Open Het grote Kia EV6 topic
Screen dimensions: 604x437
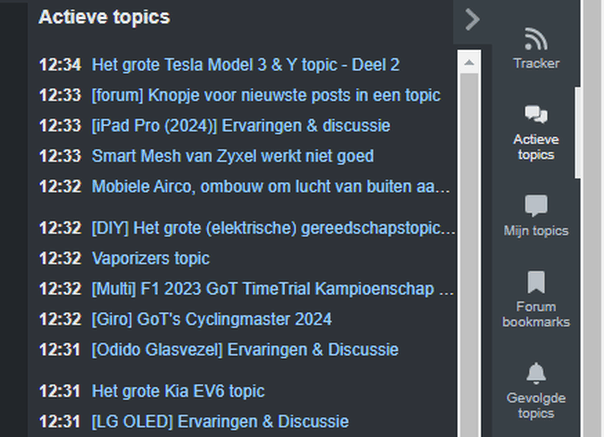click(x=178, y=391)
